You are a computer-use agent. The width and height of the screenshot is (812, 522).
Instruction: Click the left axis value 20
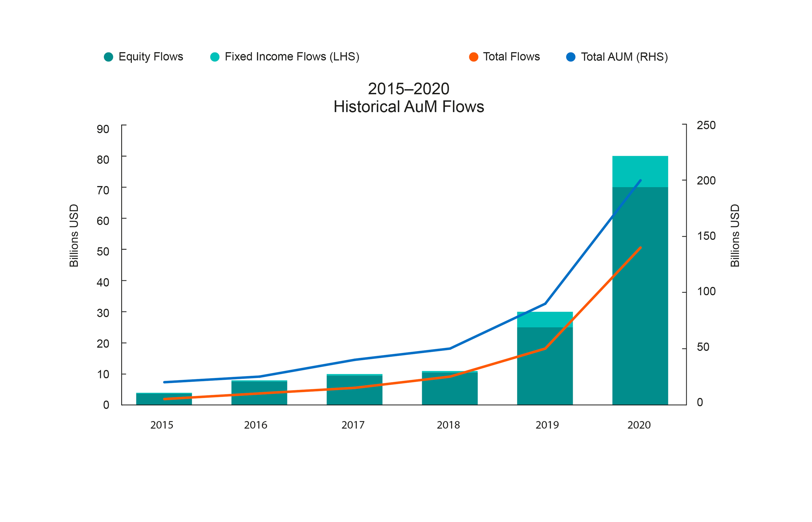tap(103, 344)
